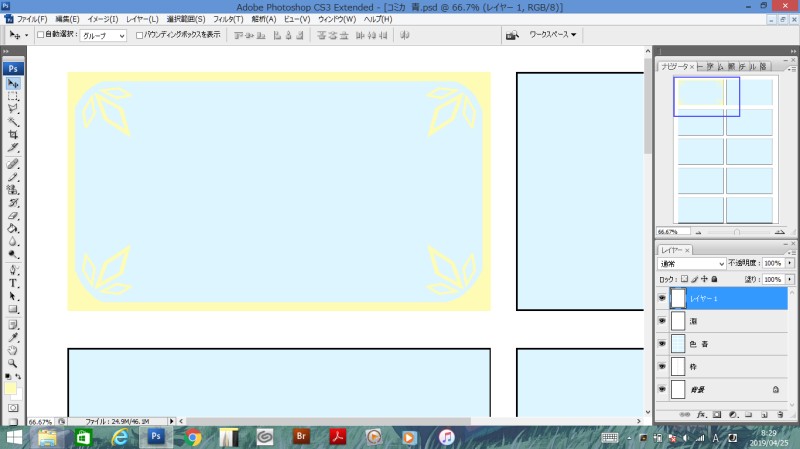This screenshot has height=449, width=800.
Task: Select the Healing Brush tool
Action: point(13,164)
